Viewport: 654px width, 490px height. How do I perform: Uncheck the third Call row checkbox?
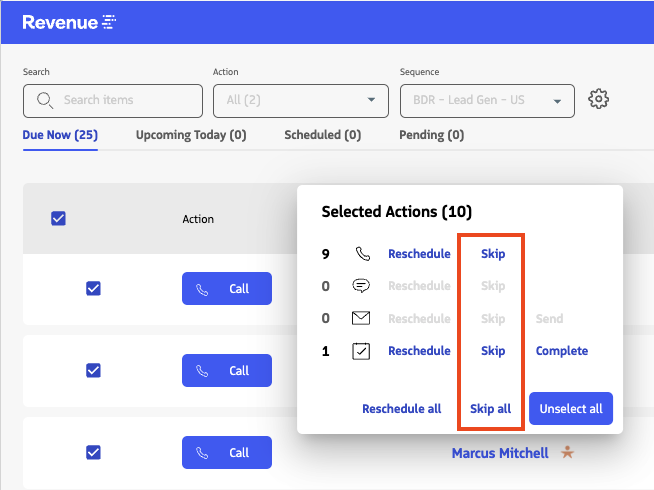coord(93,452)
